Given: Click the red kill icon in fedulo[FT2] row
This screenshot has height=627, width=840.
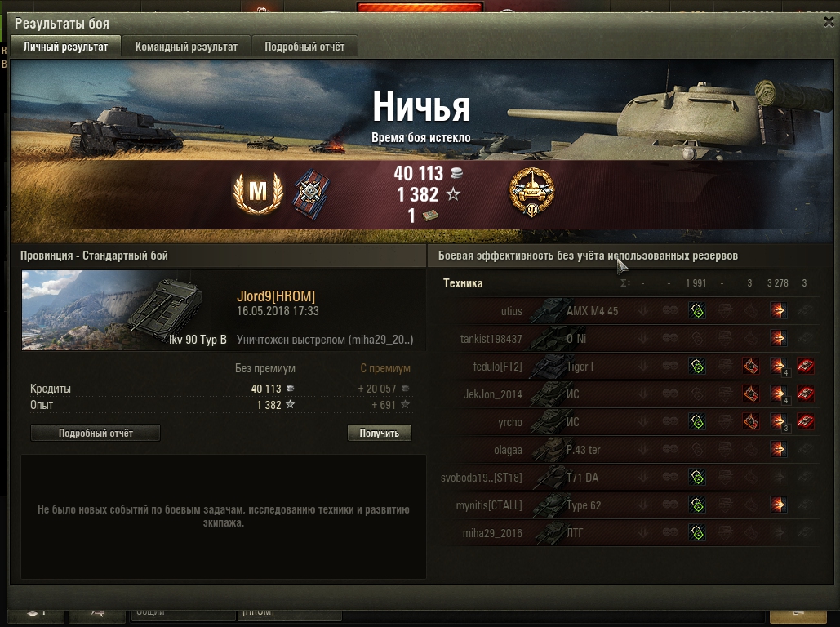Looking at the screenshot, I should (805, 366).
